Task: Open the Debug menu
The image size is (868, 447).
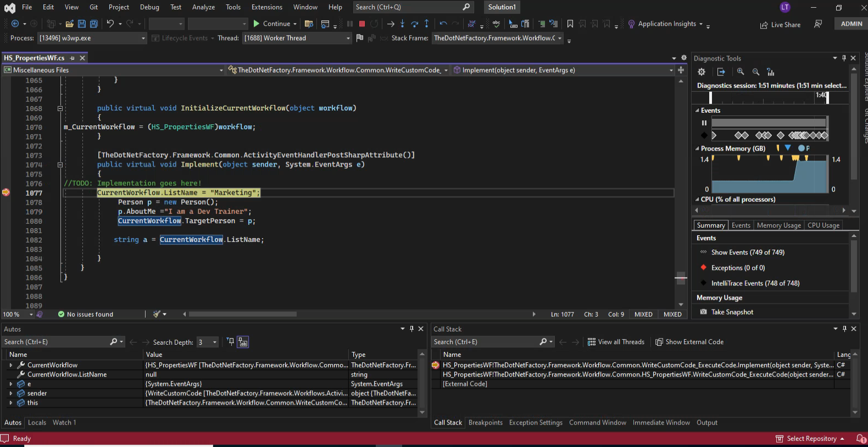Action: pos(149,7)
